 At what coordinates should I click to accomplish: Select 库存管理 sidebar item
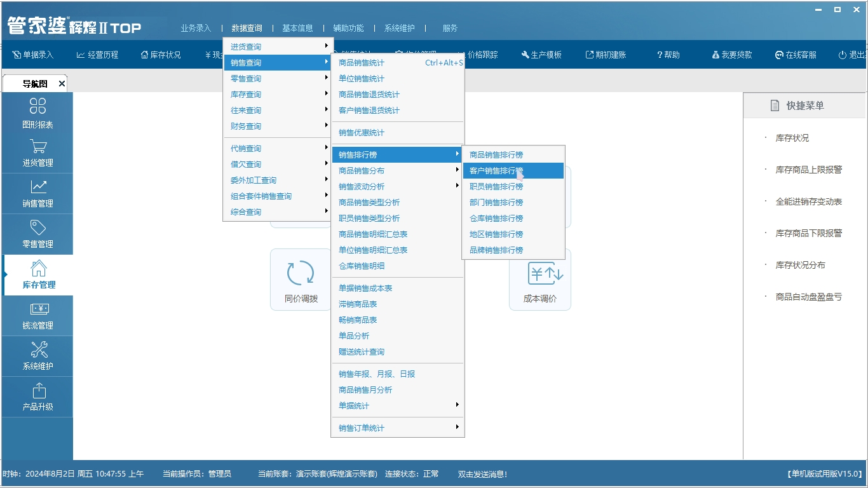[37, 275]
